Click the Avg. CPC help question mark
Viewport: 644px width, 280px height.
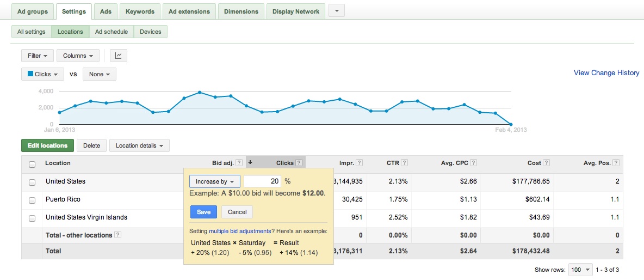point(473,163)
